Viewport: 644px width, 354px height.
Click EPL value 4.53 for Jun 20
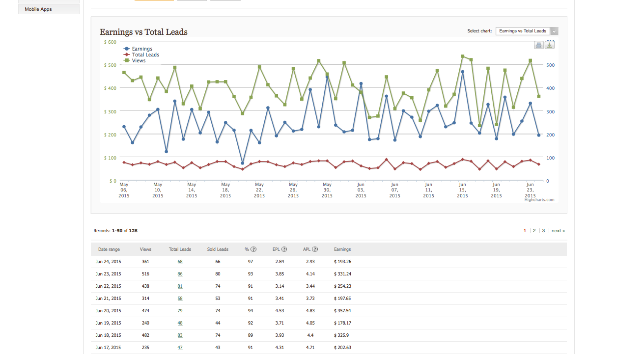[x=280, y=311]
